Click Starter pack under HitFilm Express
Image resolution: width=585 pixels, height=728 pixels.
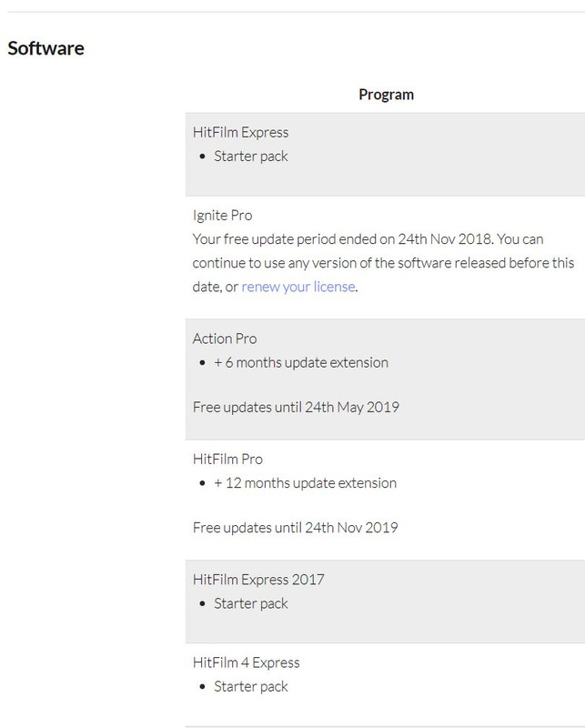coord(251,157)
